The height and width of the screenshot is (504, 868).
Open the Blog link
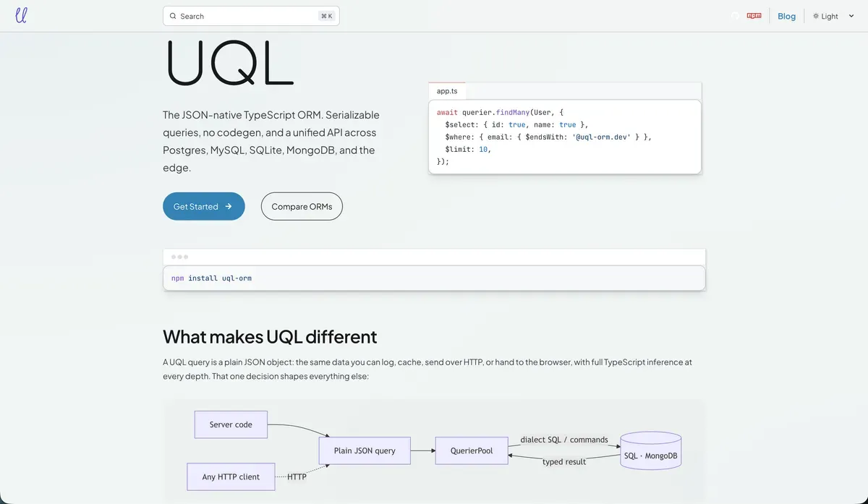coord(787,16)
